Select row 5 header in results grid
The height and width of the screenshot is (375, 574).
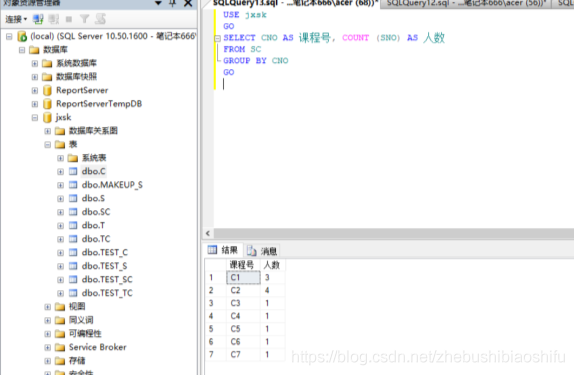[x=215, y=329]
